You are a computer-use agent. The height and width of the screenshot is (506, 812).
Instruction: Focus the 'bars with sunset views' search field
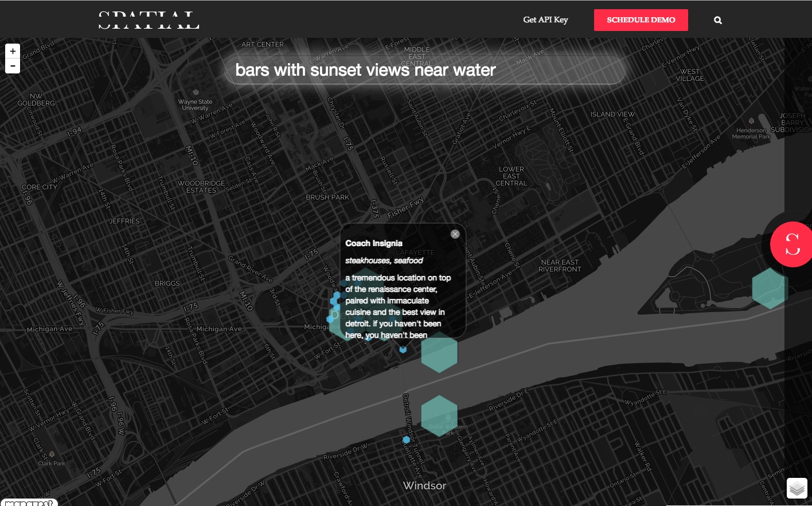[424, 70]
